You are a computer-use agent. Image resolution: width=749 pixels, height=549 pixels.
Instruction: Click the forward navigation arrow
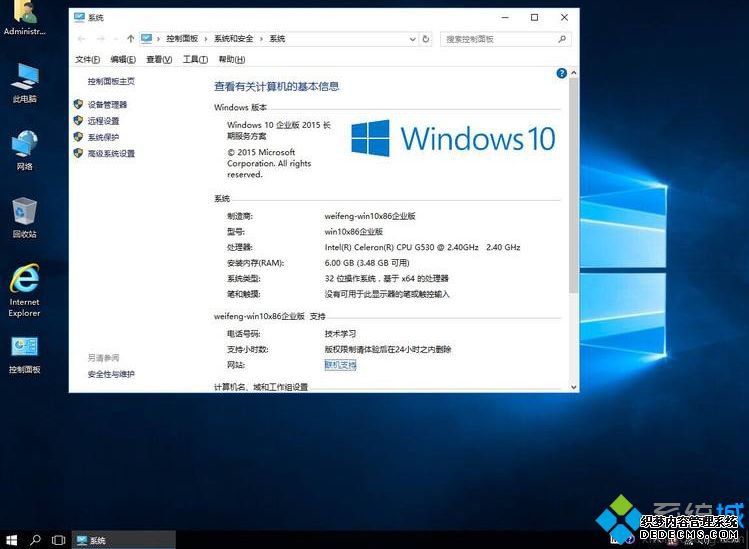tap(100, 39)
